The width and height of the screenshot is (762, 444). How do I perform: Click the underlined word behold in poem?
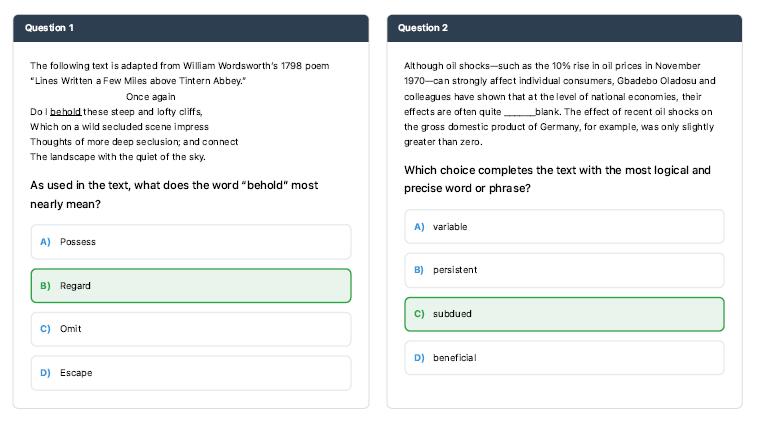(x=66, y=112)
